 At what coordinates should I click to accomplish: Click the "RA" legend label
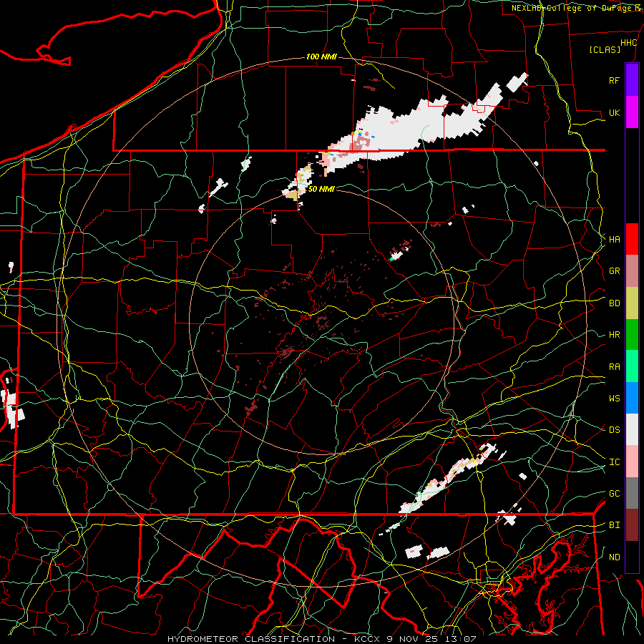coord(614,367)
